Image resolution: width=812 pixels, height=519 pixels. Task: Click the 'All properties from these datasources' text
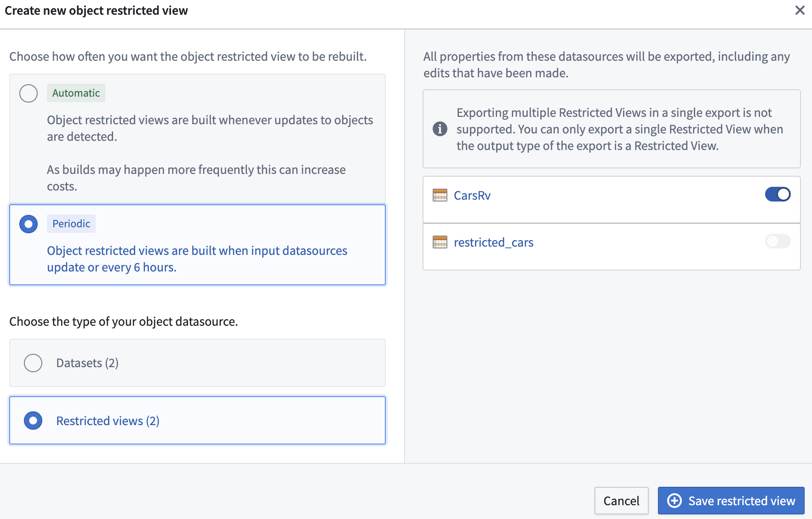[x=606, y=64]
